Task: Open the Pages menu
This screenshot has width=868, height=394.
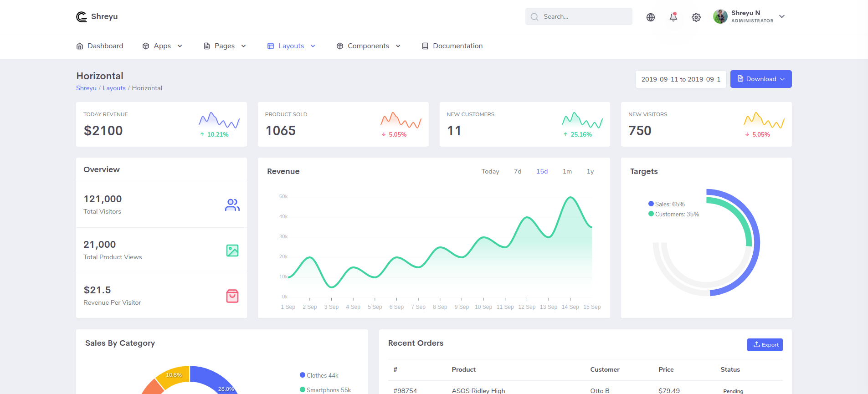Action: (x=225, y=46)
